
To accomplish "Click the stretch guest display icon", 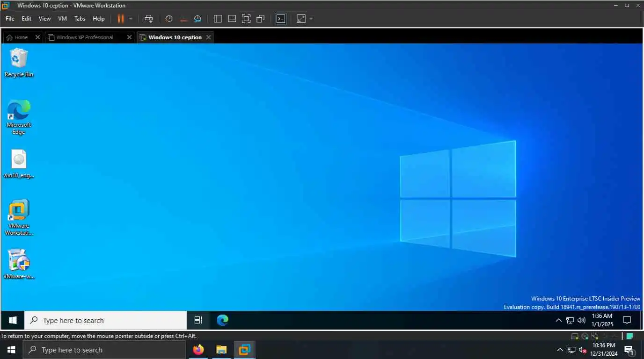I will coord(301,19).
